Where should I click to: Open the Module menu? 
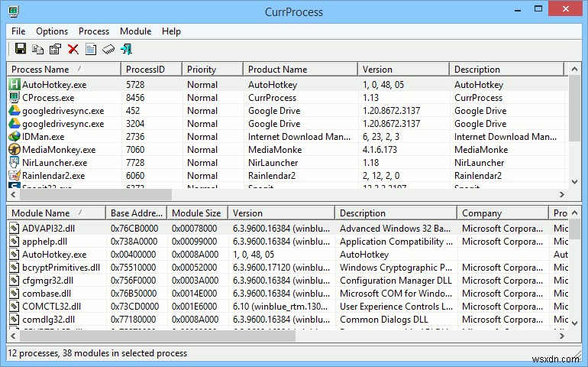click(x=135, y=31)
